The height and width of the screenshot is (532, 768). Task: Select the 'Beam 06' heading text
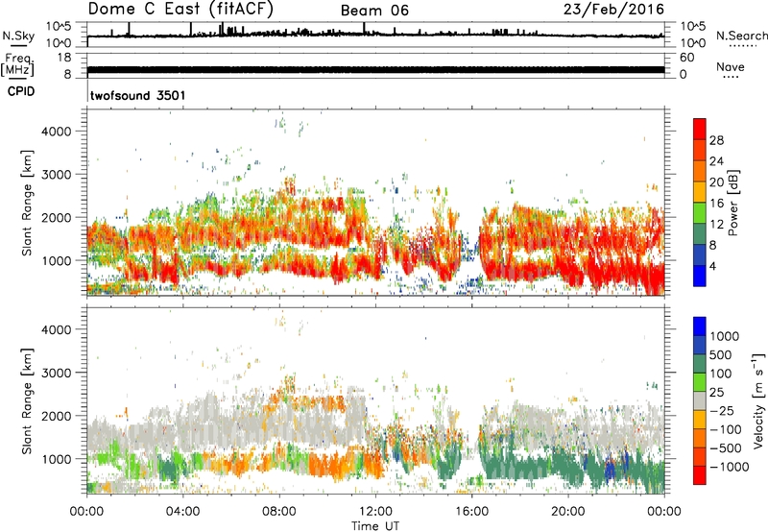click(374, 11)
